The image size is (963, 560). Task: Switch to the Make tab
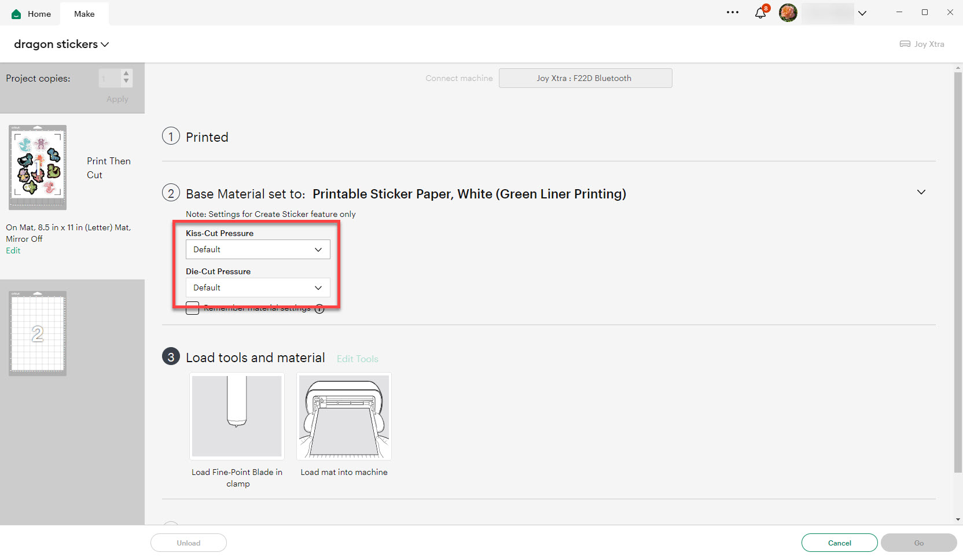pyautogui.click(x=84, y=13)
